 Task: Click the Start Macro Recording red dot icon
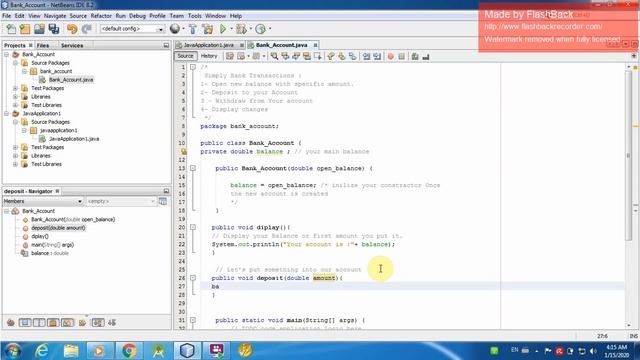[391, 56]
